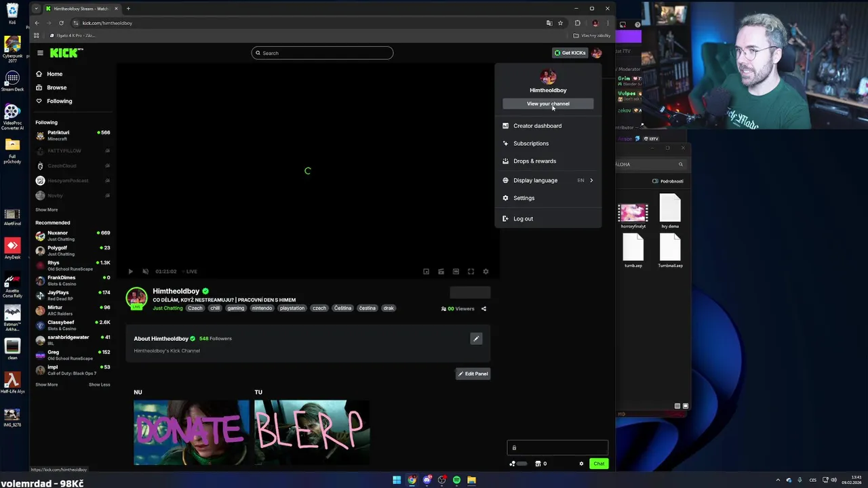
Task: Click Show Less under Recommended
Action: pyautogui.click(x=99, y=385)
